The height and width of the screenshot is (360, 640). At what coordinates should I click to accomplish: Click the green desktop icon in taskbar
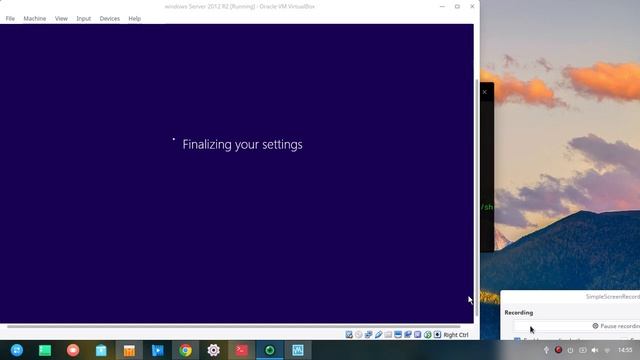[45, 350]
